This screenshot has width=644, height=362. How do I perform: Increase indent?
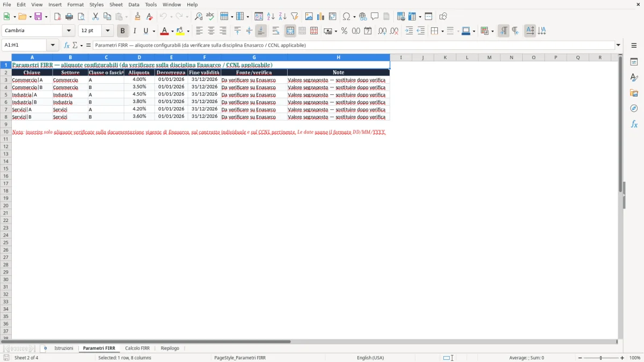(x=409, y=31)
